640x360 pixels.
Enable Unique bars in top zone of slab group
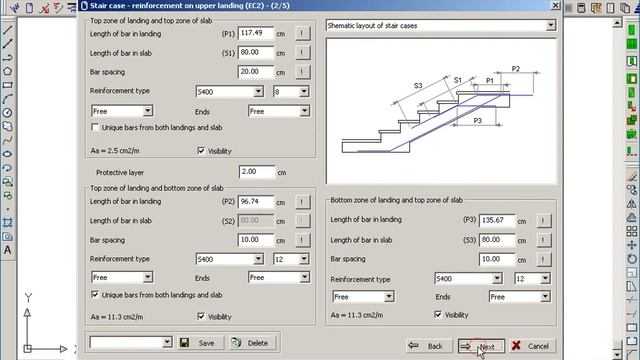(95, 128)
